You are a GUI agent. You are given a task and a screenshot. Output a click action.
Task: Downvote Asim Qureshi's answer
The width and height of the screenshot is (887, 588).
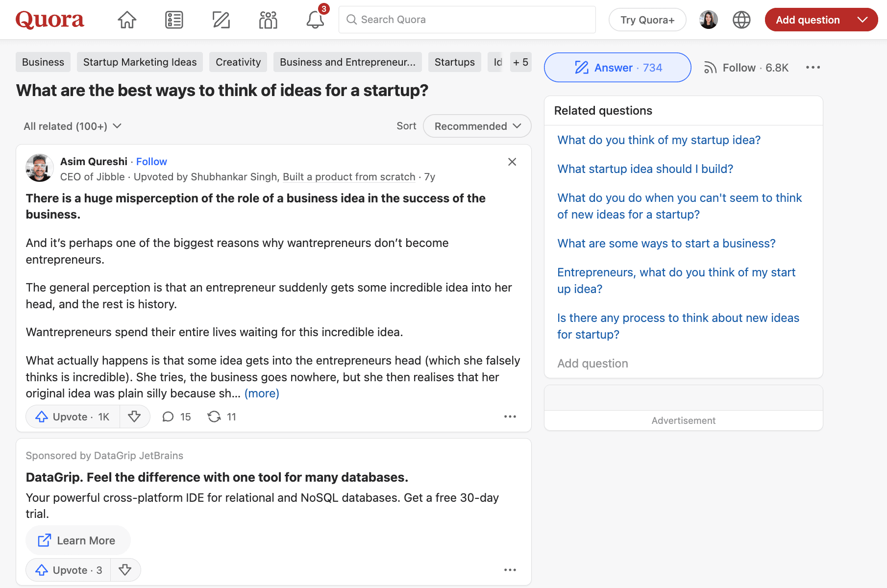(x=134, y=416)
